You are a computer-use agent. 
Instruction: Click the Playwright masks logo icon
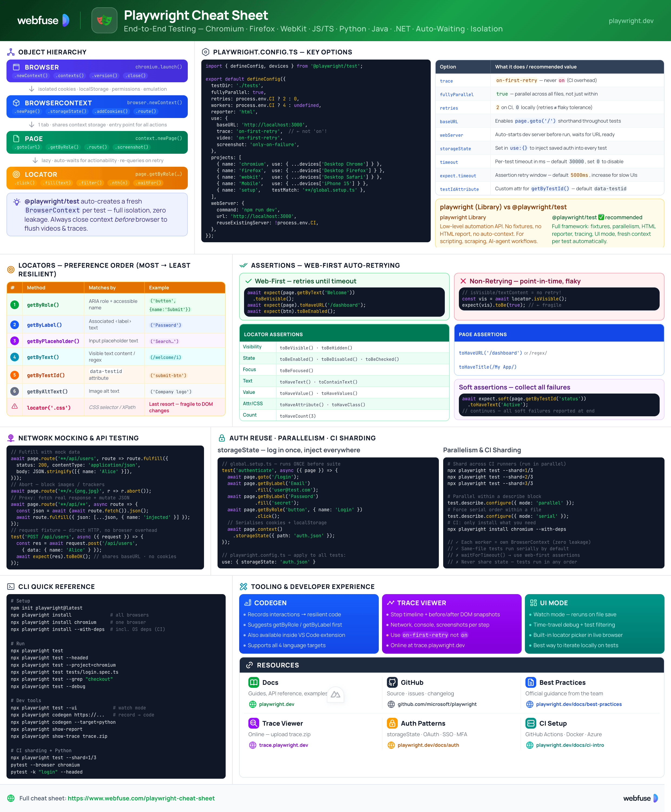point(104,20)
